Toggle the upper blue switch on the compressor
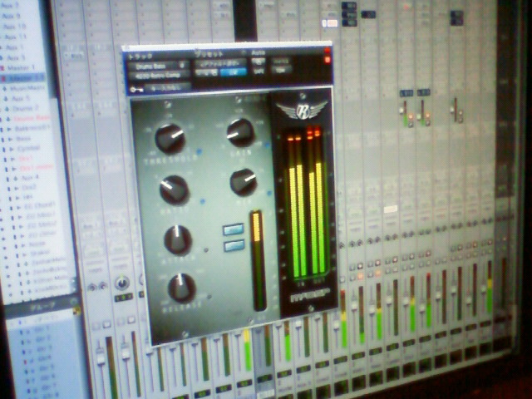 (x=234, y=229)
